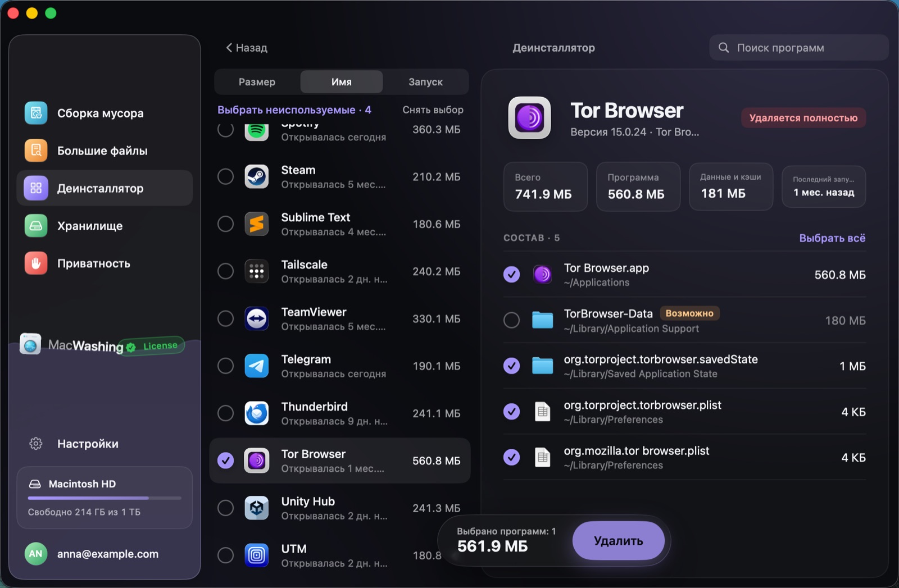Click the Выбрать всё link
Image resolution: width=899 pixels, height=588 pixels.
[x=832, y=238]
